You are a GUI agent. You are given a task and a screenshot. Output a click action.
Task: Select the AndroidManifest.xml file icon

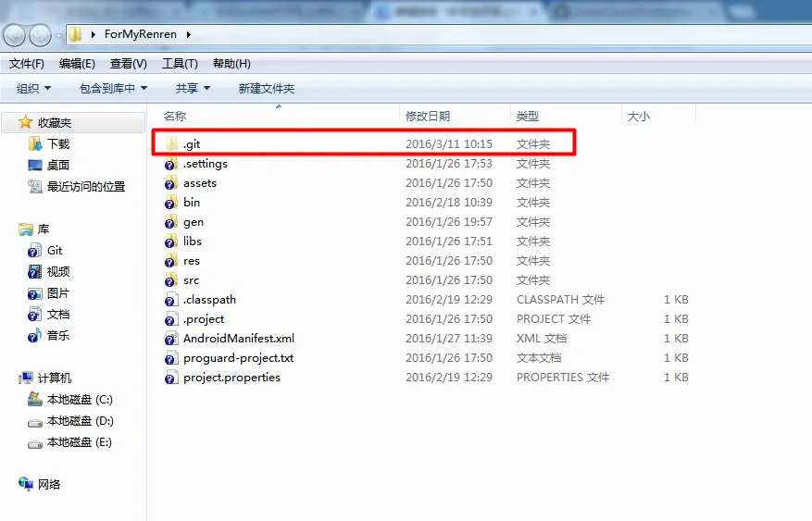[171, 339]
